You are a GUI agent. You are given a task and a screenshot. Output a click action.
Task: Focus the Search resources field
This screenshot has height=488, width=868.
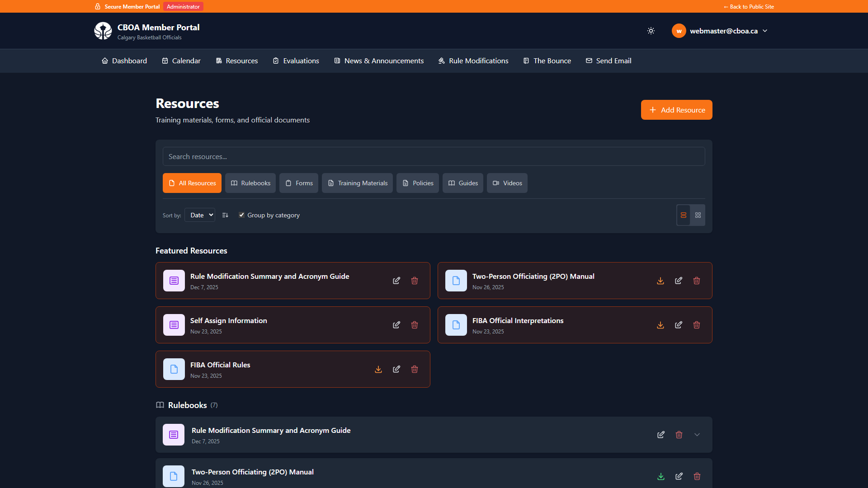click(434, 156)
